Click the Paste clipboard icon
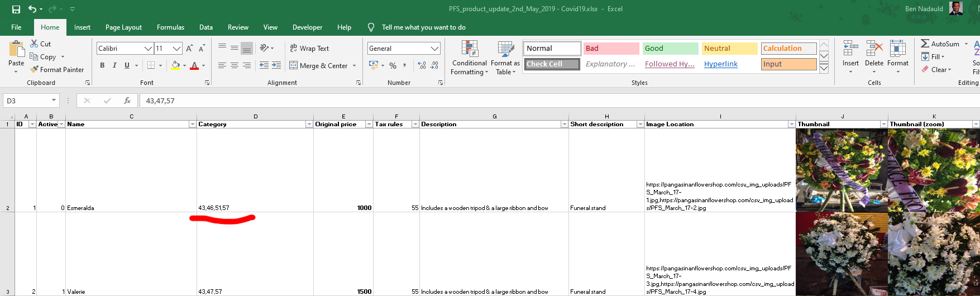 coord(17,50)
